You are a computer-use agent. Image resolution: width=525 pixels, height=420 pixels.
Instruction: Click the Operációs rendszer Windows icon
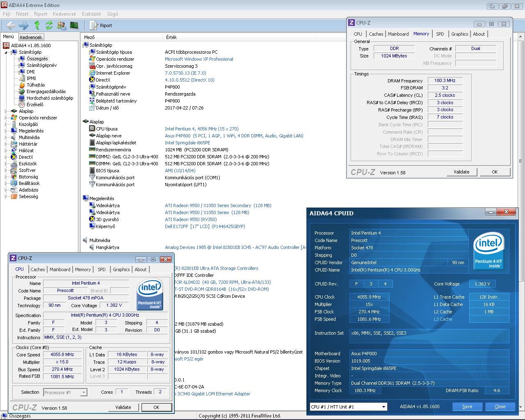pyautogui.click(x=14, y=118)
